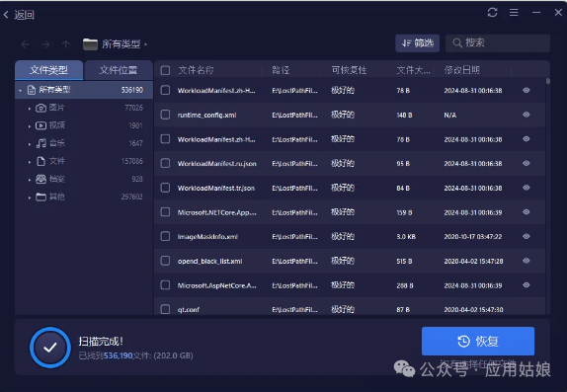This screenshot has height=392, width=567.
Task: Click the 536,190 found files count link
Action: click(x=119, y=355)
